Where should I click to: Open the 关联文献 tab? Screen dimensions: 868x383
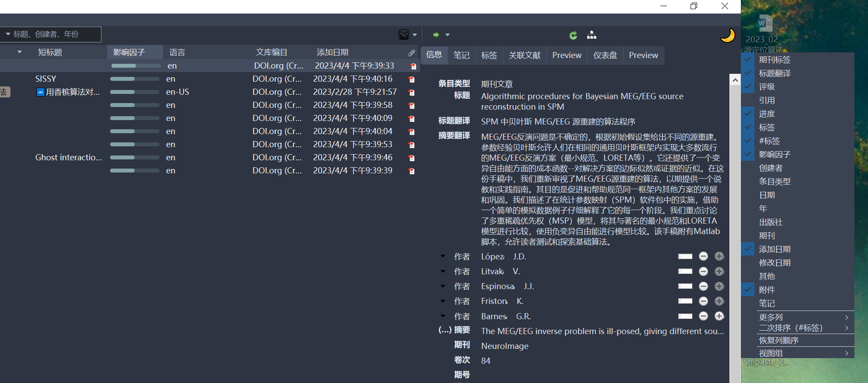[524, 55]
